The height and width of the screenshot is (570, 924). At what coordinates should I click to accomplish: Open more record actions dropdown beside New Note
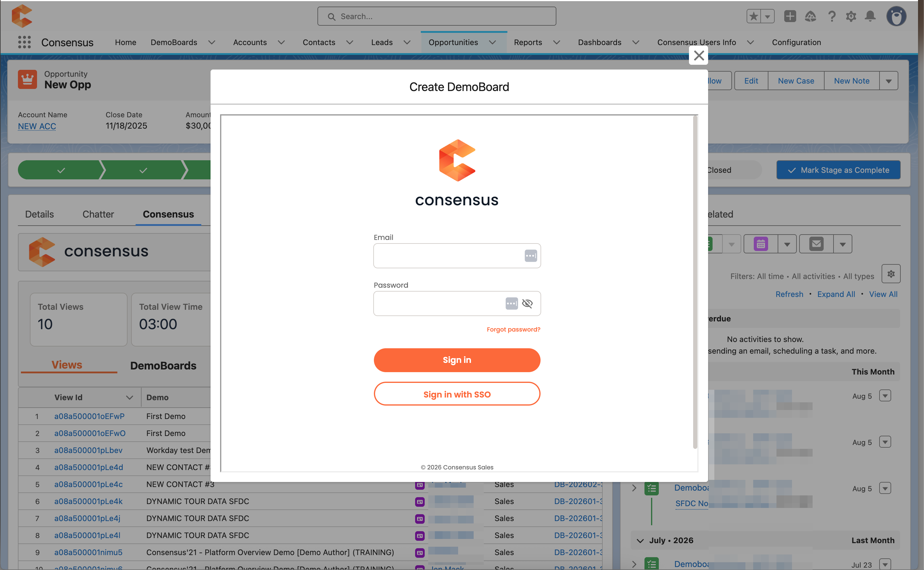coord(888,81)
